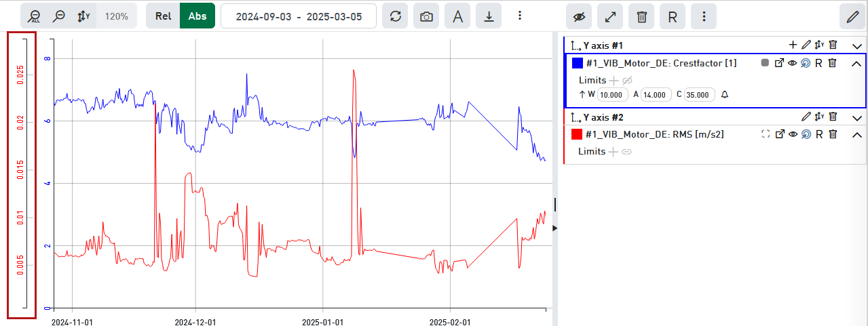Toggle the dashed square for RMS signal
The width and height of the screenshot is (868, 326).
(766, 134)
